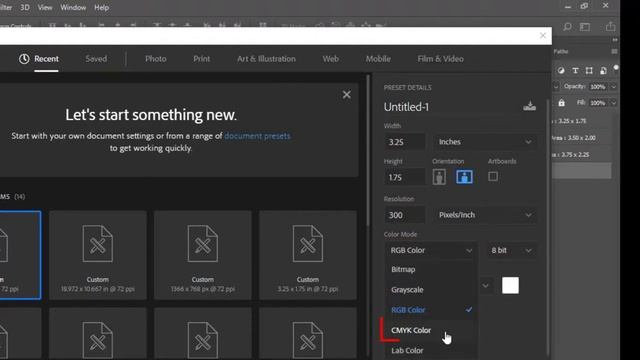Switch to the Saved tab
Image resolution: width=640 pixels, height=360 pixels.
click(96, 59)
